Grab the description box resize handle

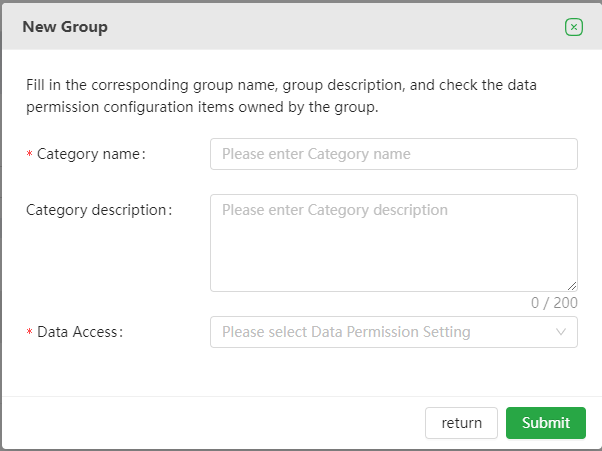pos(572,286)
